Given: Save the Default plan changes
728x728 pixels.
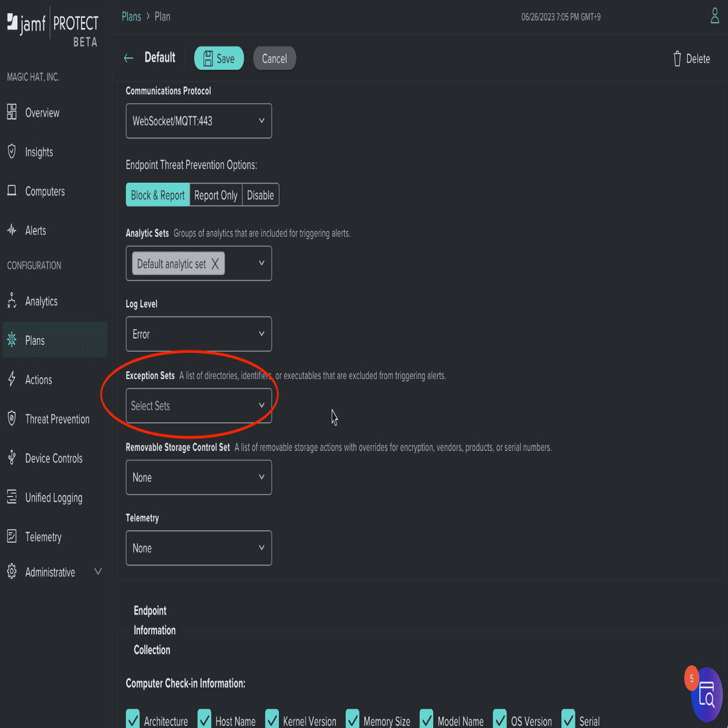Looking at the screenshot, I should tap(218, 58).
